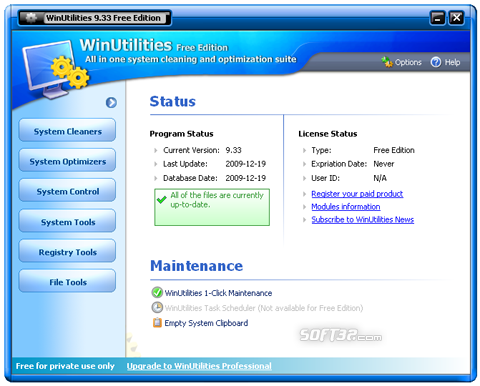Click the Task Scheduler clock icon
This screenshot has width=480, height=386.
click(x=157, y=307)
